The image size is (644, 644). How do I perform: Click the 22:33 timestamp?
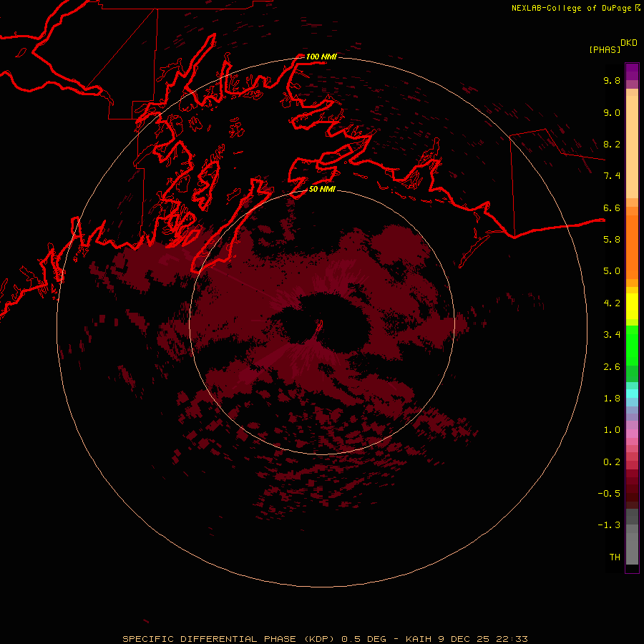(x=512, y=639)
